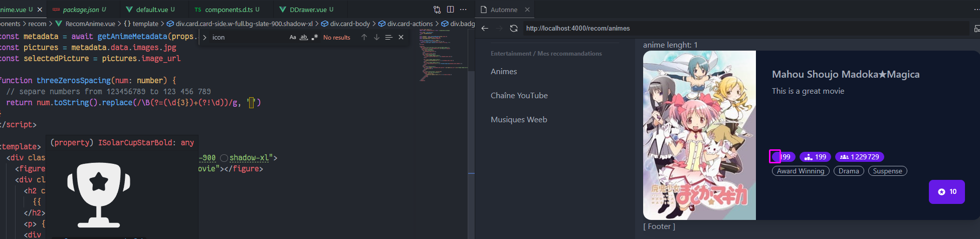The image size is (980, 239).
Task: Close the find widget
Action: (x=401, y=37)
